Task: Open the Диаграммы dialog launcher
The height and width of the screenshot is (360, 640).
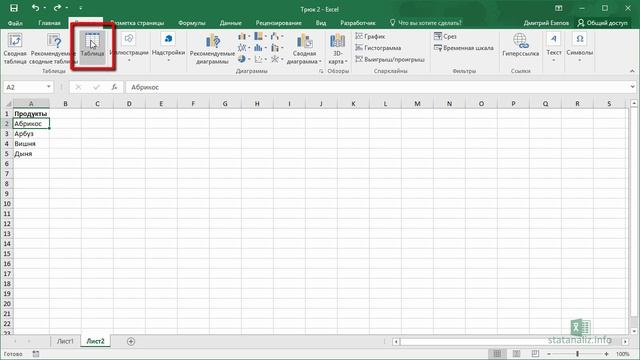Action: coord(321,71)
